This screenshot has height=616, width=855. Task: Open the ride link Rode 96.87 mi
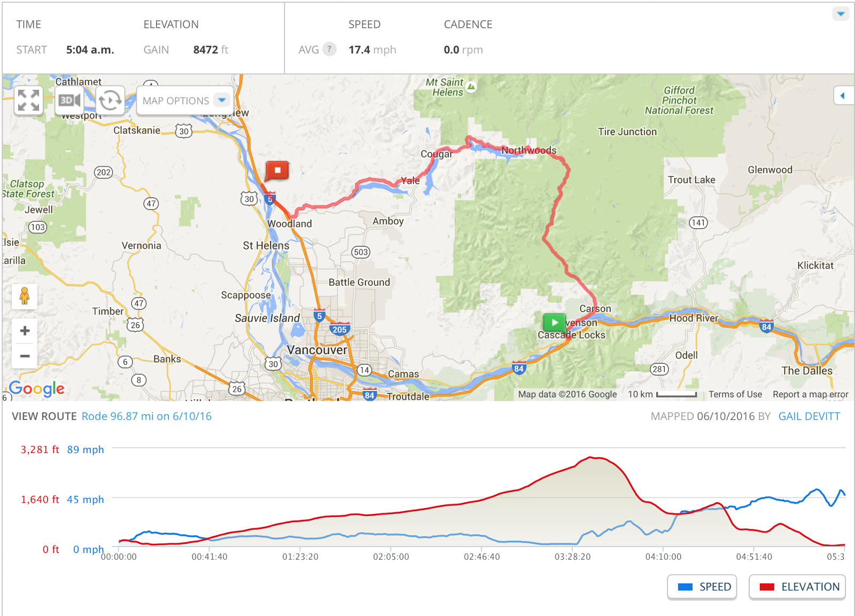tap(146, 416)
